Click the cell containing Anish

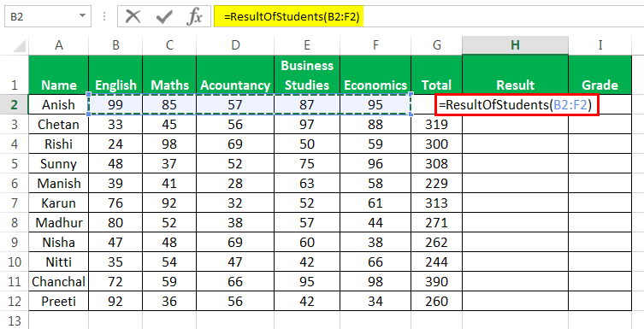[x=59, y=104]
